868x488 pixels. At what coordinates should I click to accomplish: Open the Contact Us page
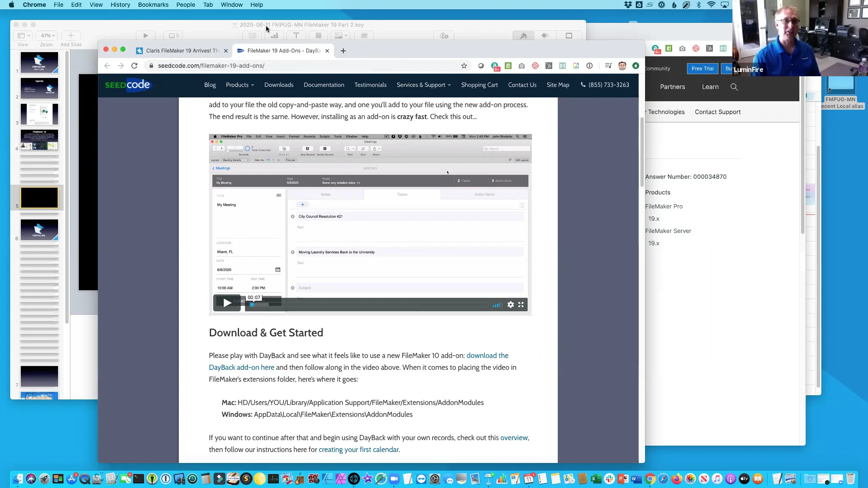pyautogui.click(x=522, y=85)
